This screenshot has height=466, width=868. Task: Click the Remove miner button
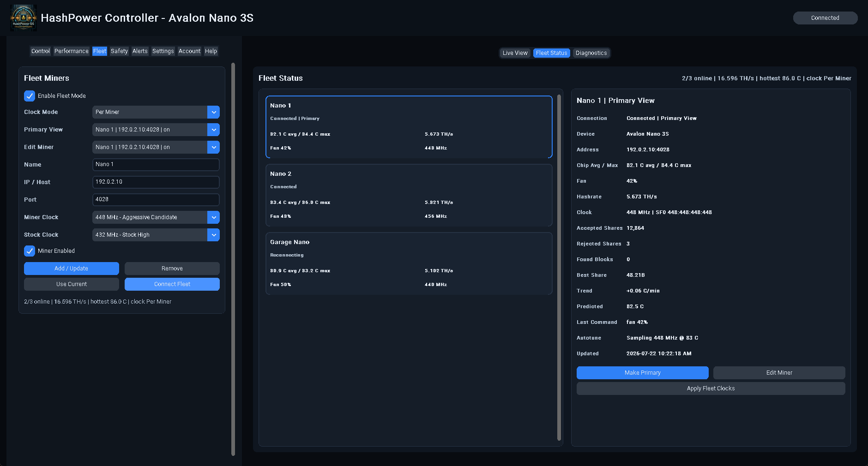click(x=172, y=269)
